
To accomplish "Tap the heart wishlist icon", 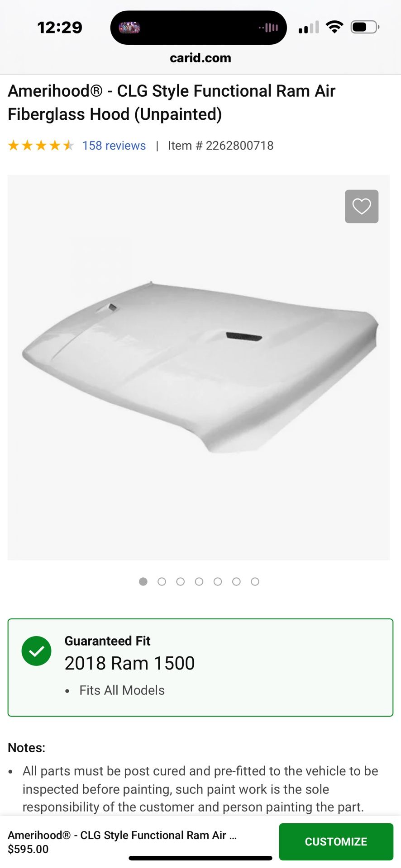I will pos(362,207).
